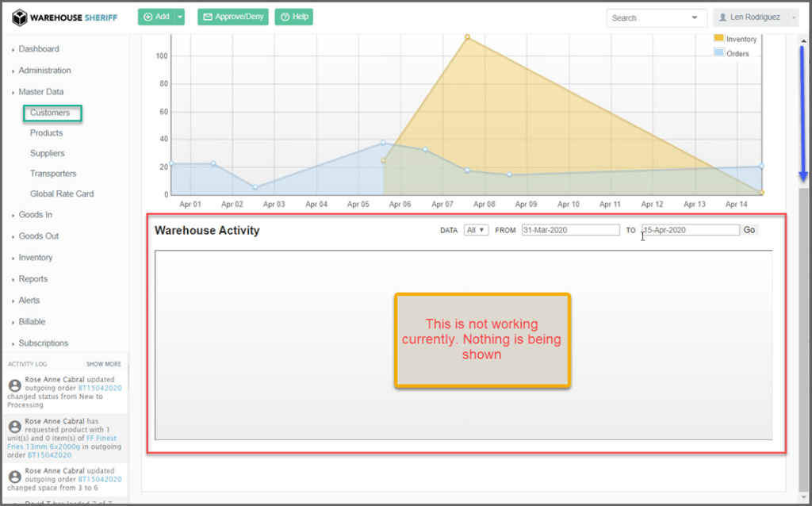The image size is (812, 506).
Task: Click the FROM date field
Action: pyautogui.click(x=569, y=230)
